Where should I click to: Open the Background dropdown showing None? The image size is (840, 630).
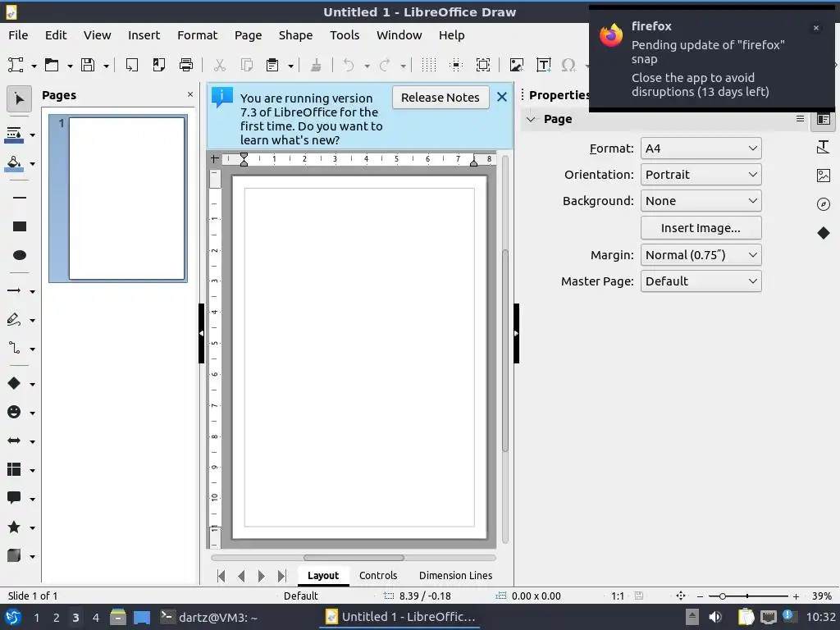pyautogui.click(x=701, y=201)
